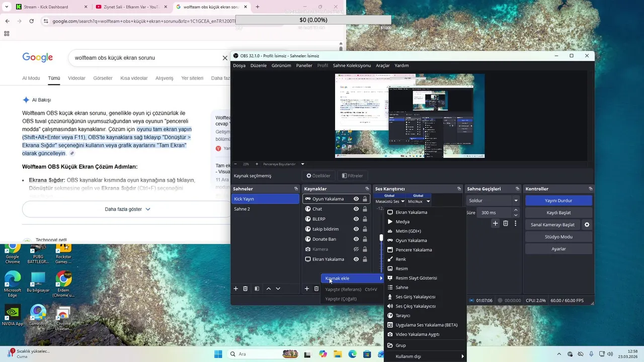Move scene down with arrow icon

pos(278,289)
